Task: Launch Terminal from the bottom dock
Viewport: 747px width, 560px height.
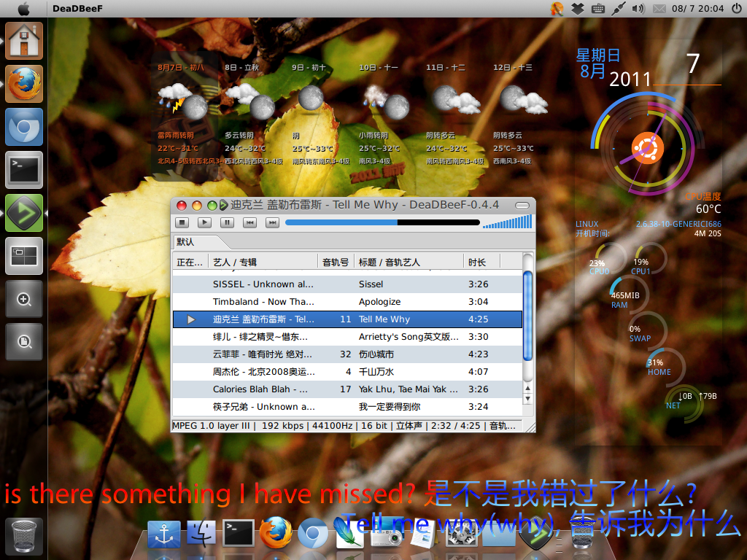Action: (239, 533)
